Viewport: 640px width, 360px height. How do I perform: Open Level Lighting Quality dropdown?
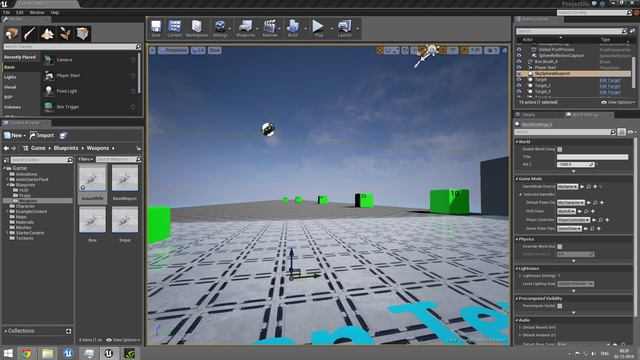click(x=576, y=284)
